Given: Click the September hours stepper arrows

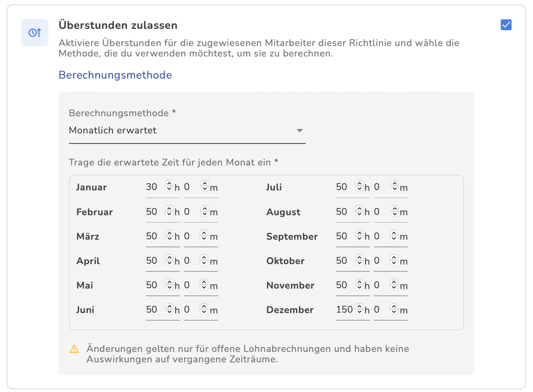Looking at the screenshot, I should [359, 236].
